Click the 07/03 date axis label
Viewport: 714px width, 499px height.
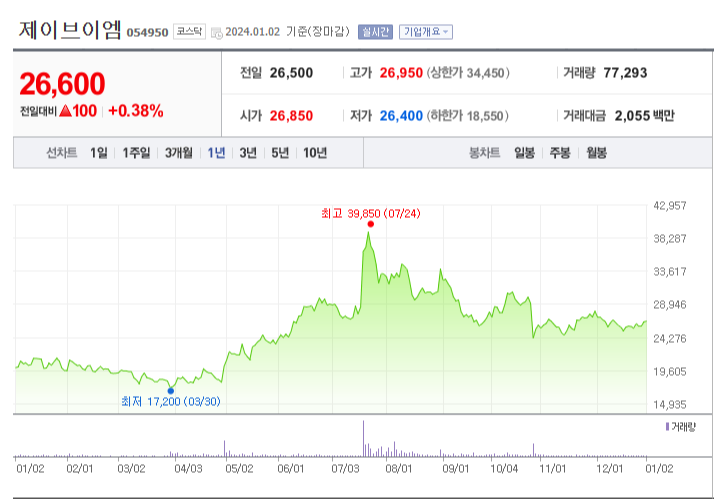(345, 468)
